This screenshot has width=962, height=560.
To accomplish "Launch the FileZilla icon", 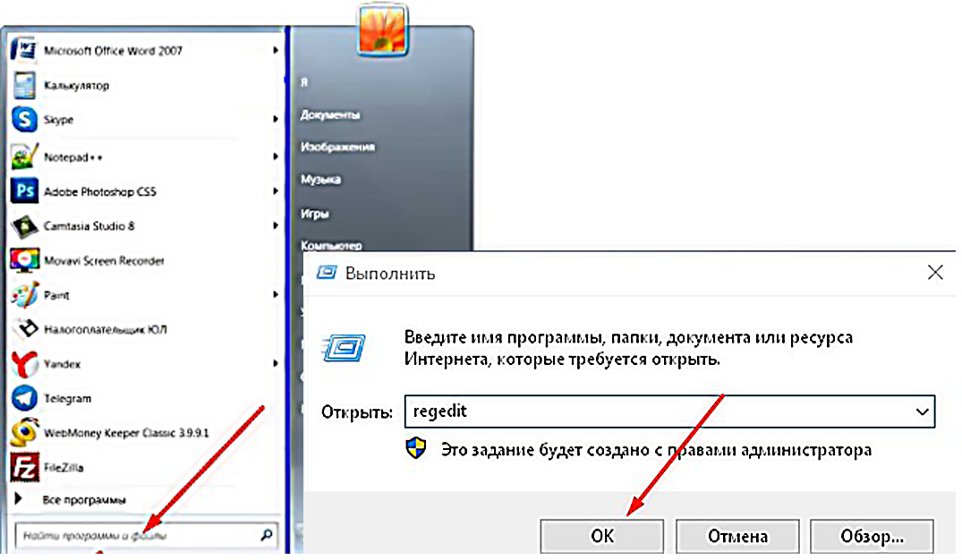I will click(x=24, y=467).
